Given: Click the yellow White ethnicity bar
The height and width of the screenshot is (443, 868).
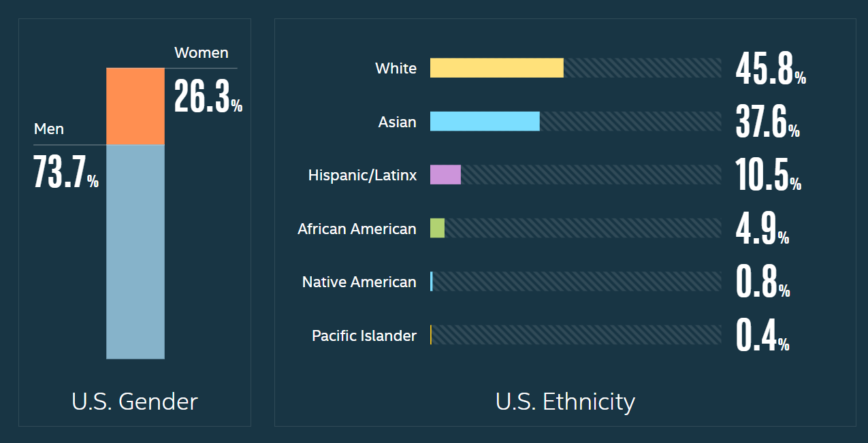Looking at the screenshot, I should point(496,68).
